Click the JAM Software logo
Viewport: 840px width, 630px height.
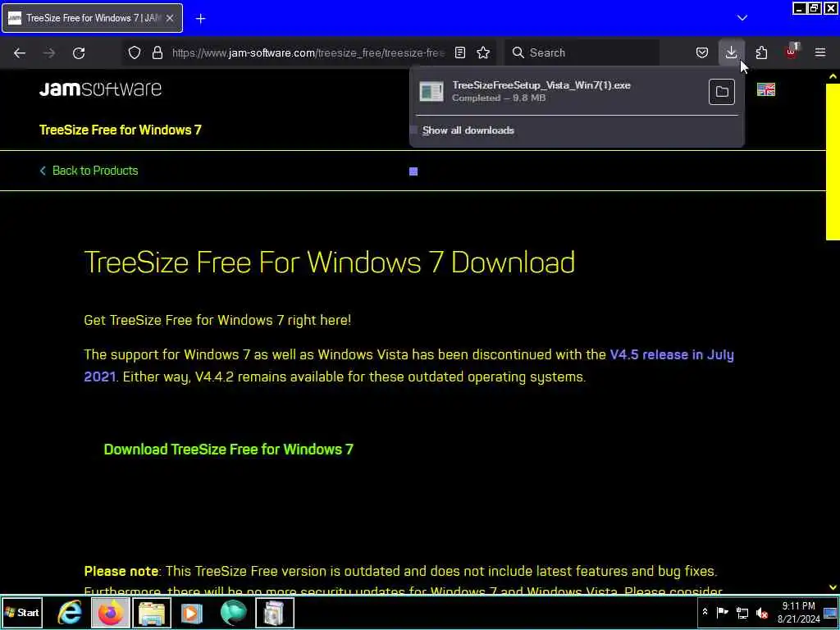[100, 89]
